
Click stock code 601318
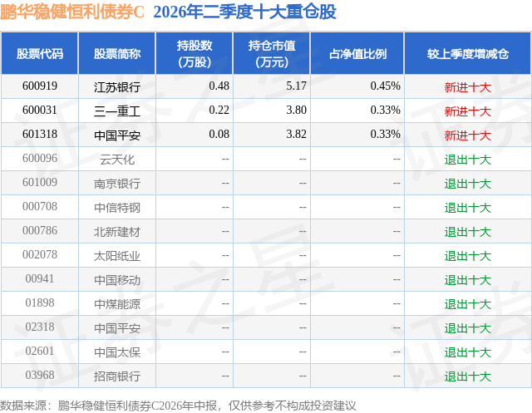tap(40, 135)
